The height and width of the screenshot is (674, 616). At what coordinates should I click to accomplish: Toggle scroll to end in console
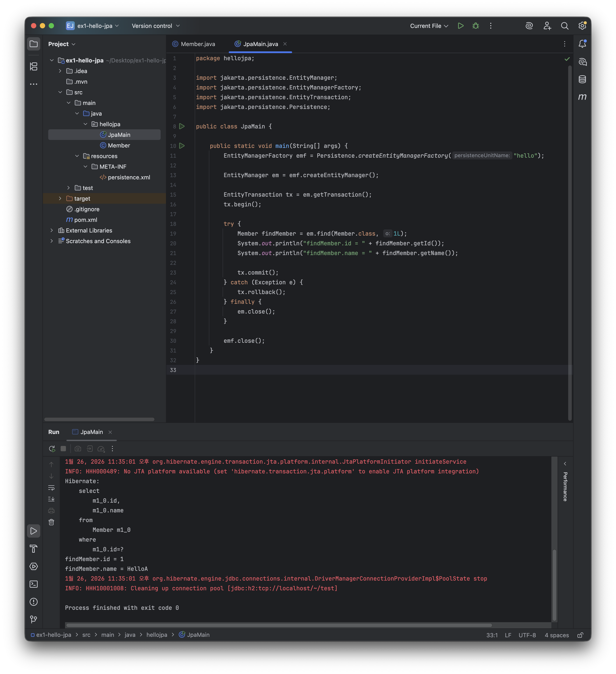coord(52,499)
